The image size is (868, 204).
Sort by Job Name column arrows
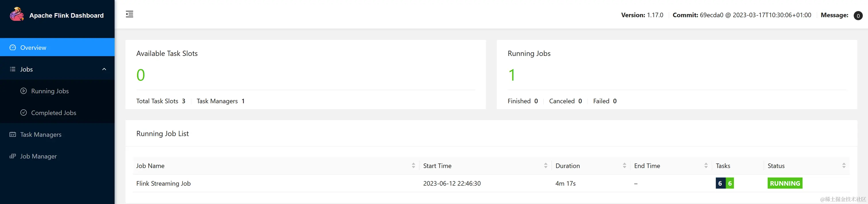[413, 166]
